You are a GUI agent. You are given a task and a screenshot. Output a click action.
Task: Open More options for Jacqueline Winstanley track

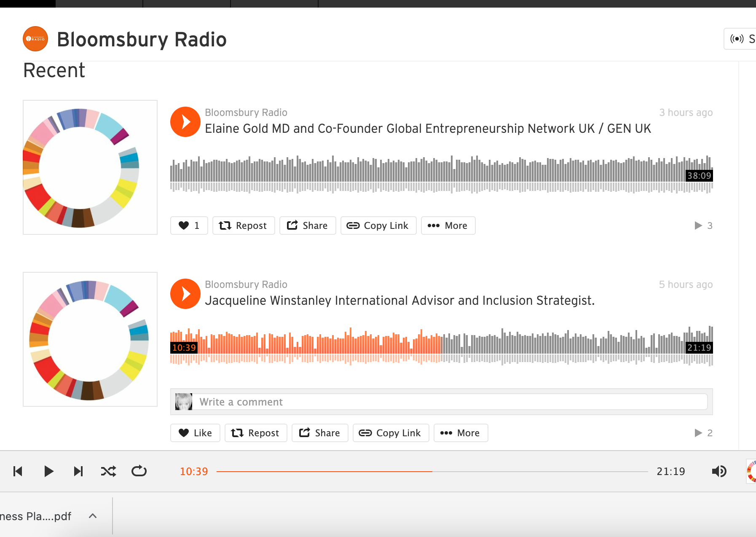click(461, 433)
